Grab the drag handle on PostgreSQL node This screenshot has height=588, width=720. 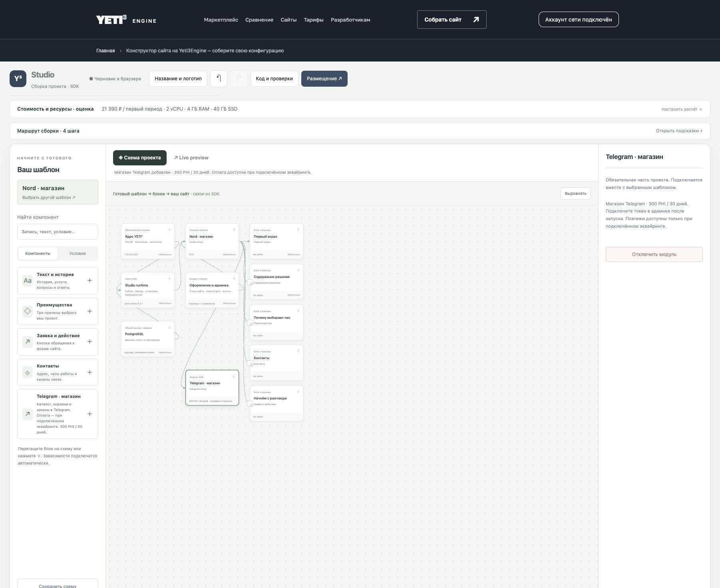[169, 328]
